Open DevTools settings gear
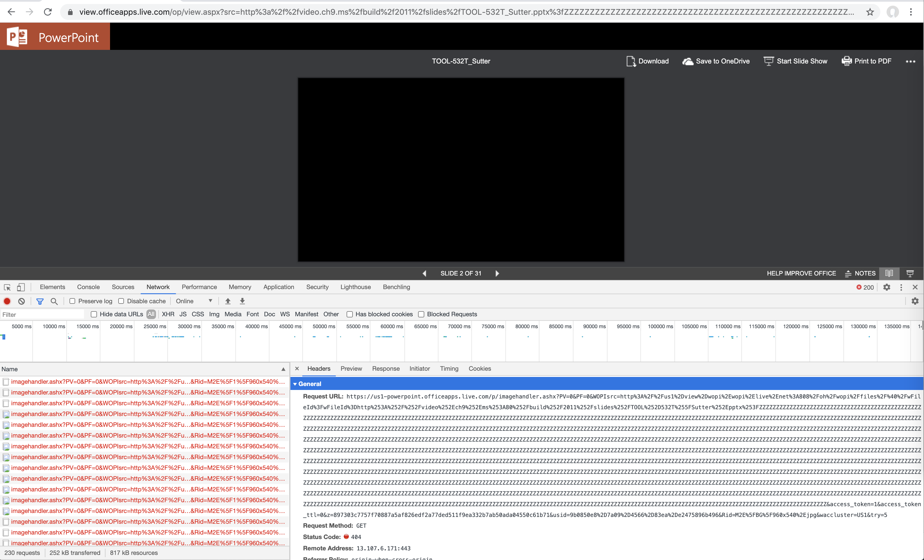The image size is (924, 560). click(887, 287)
